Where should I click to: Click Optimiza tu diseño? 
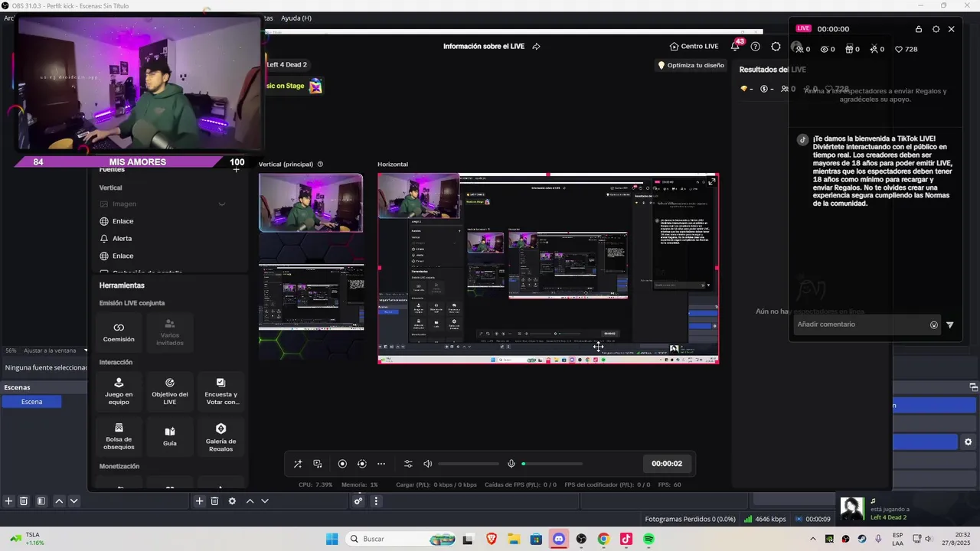691,65
